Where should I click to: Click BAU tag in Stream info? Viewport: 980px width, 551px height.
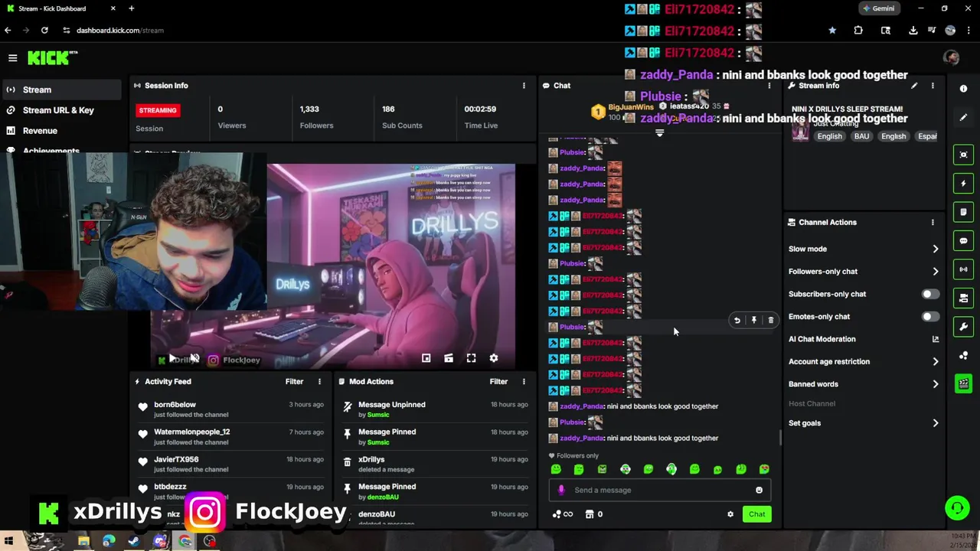[x=861, y=136]
